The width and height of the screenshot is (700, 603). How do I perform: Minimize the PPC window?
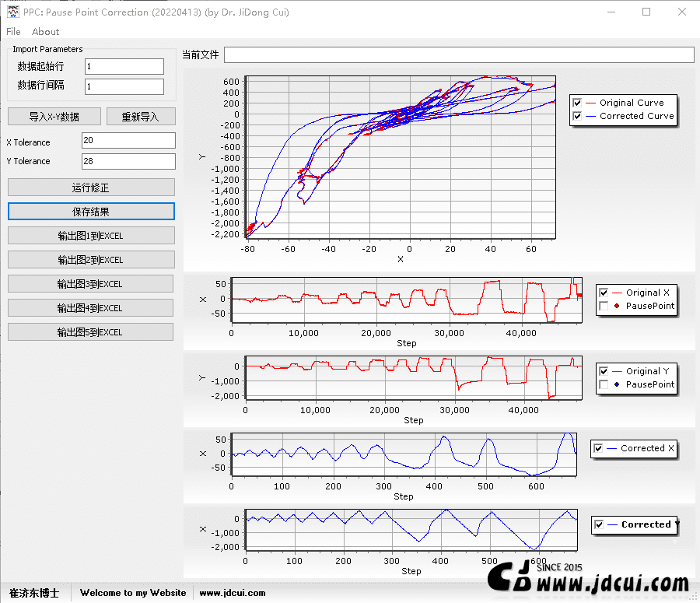(x=611, y=12)
